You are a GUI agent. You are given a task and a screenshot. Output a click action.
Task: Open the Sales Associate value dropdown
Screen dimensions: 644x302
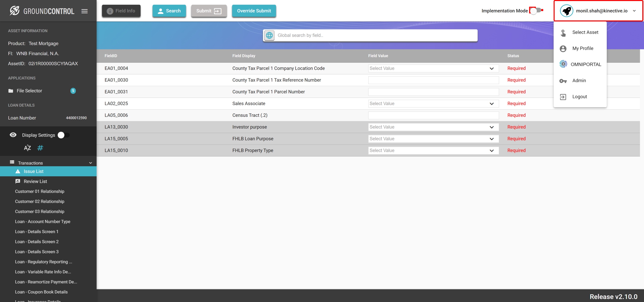[x=433, y=103]
